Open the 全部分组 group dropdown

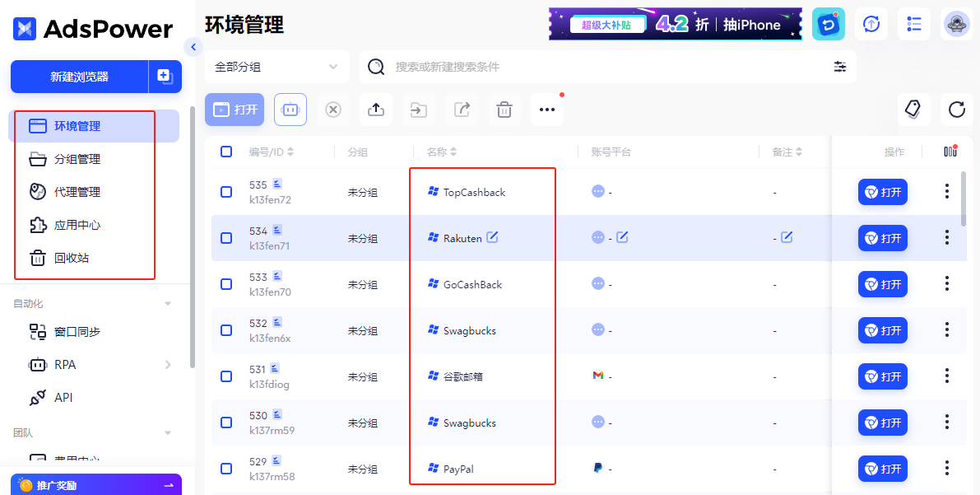click(276, 67)
